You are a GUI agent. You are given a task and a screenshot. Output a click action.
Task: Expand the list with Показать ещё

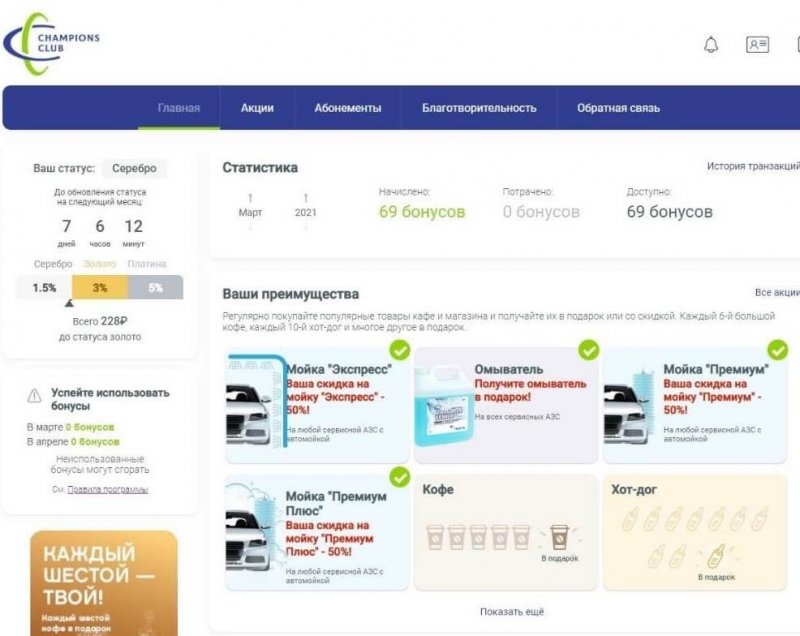pos(512,612)
